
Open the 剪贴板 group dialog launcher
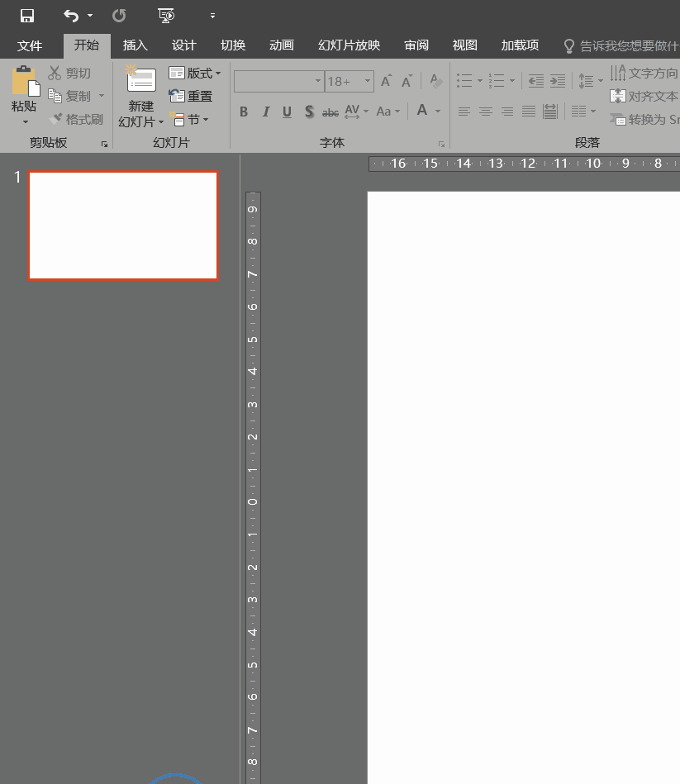[x=104, y=144]
